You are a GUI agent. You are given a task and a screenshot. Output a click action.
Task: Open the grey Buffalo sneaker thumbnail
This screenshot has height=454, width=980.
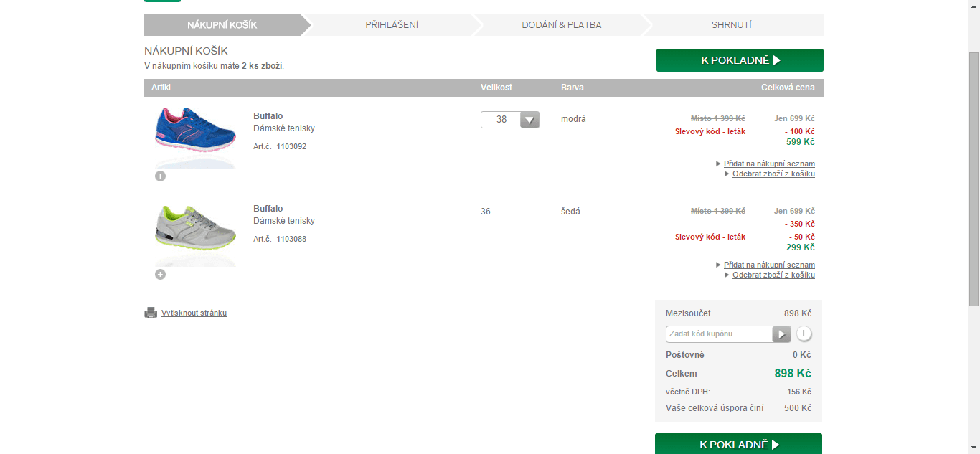click(x=196, y=235)
